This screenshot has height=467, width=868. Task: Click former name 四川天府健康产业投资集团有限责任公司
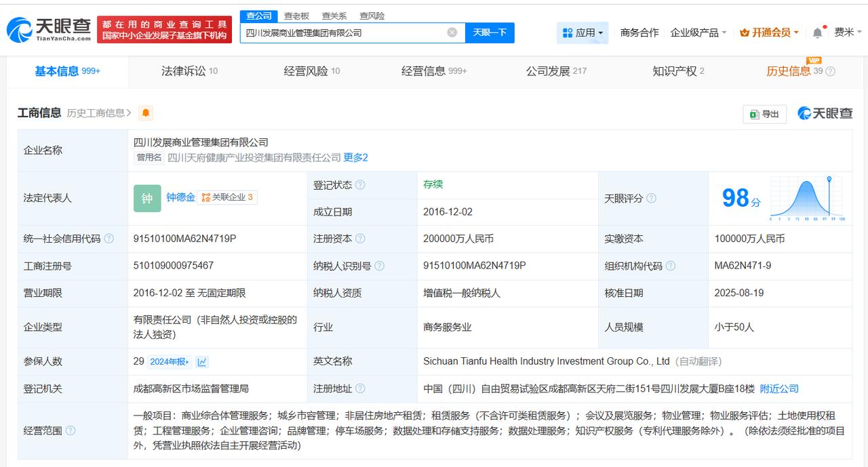click(254, 158)
